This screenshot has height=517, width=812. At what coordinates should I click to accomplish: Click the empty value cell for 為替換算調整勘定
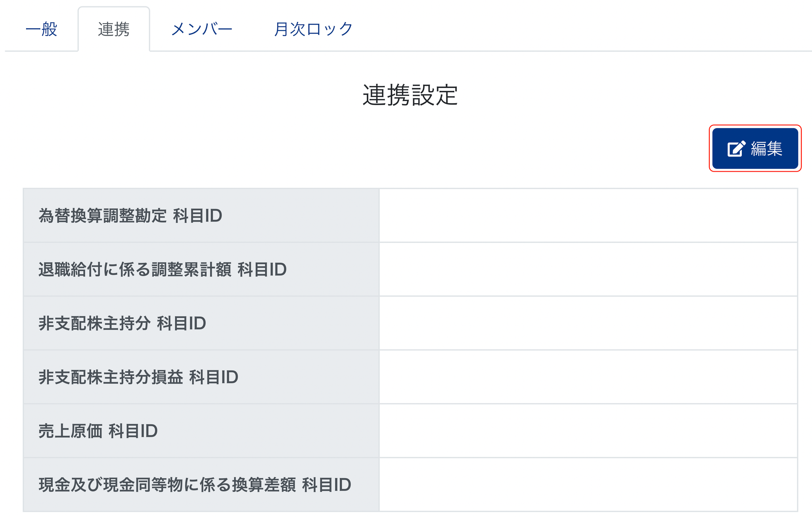[588, 216]
